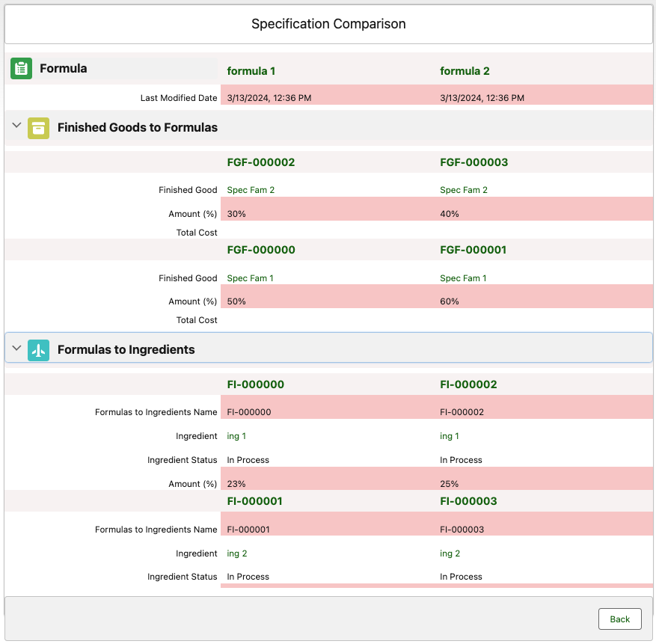Collapse the Formulas to Ingredients section
The width and height of the screenshot is (656, 644).
point(16,349)
